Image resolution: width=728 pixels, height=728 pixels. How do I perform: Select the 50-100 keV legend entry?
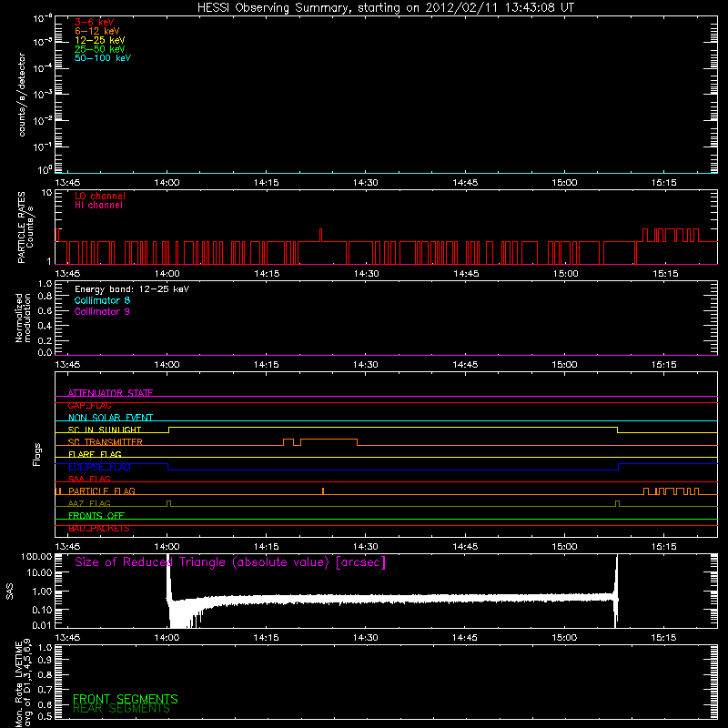tap(103, 58)
